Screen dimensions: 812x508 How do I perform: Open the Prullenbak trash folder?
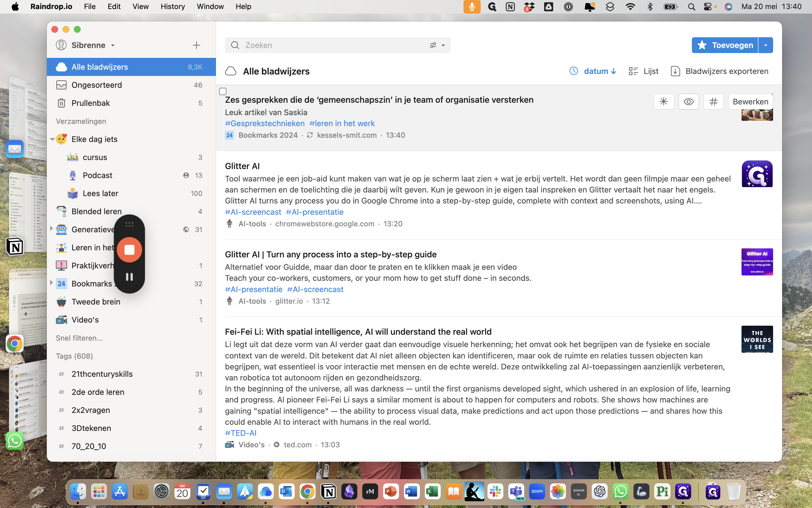[x=131, y=103]
